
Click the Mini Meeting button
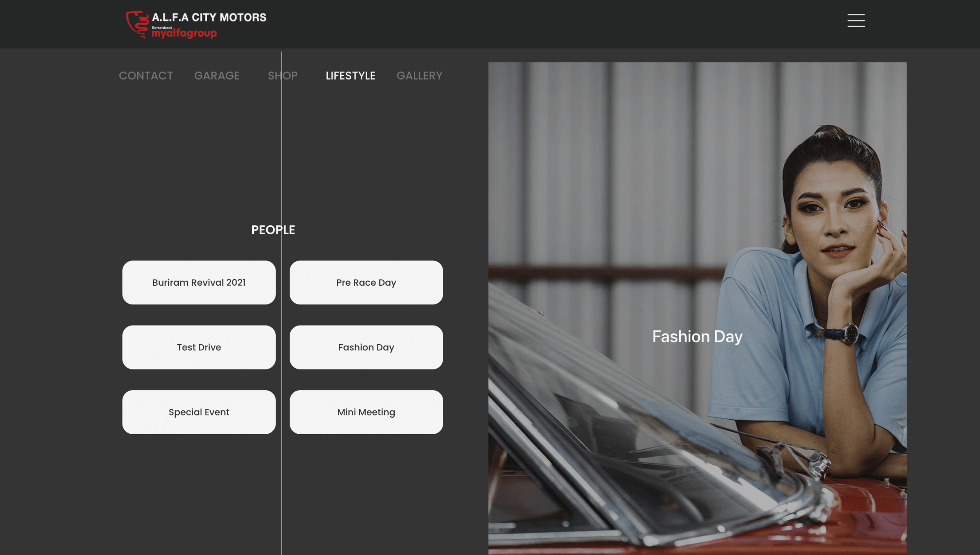point(366,412)
